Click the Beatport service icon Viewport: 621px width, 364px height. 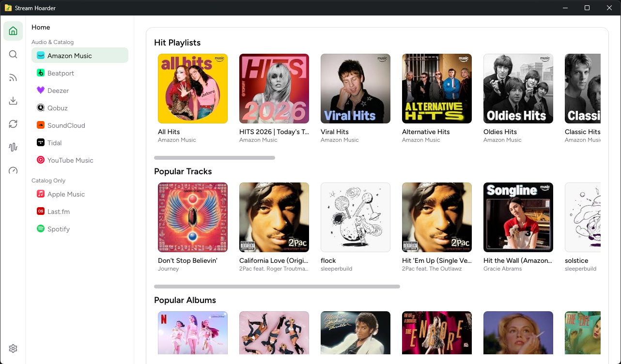point(41,73)
